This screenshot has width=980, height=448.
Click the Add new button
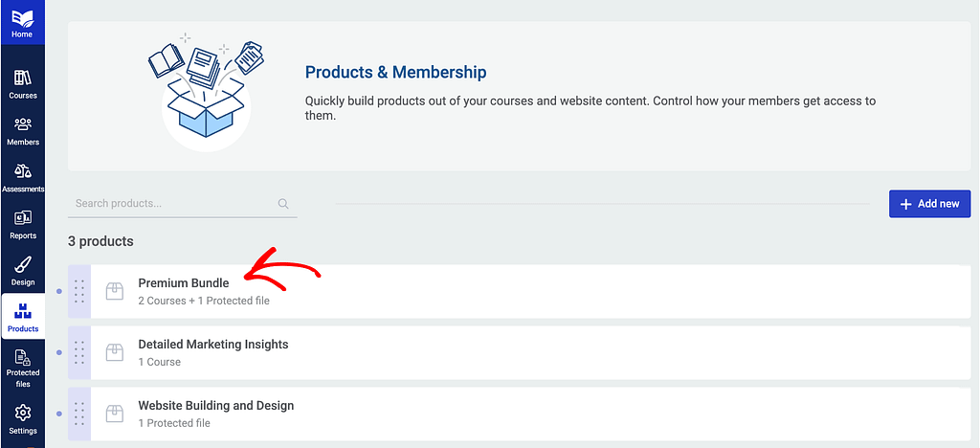coord(929,204)
